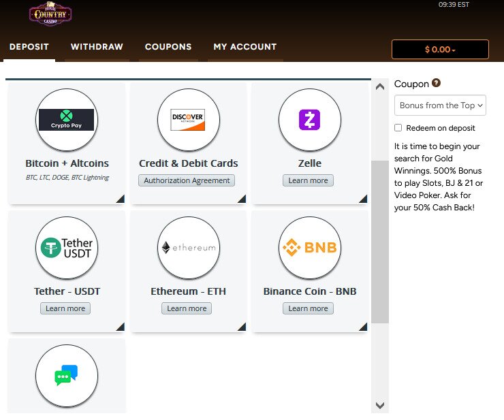
Task: Expand Binance Coin - BNB corner triangle
Action: coord(364,327)
